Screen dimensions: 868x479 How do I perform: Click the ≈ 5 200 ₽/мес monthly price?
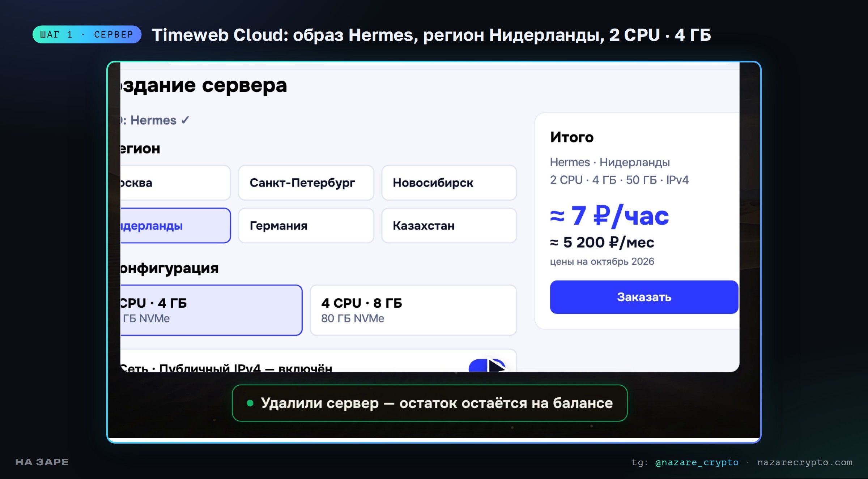pyautogui.click(x=602, y=243)
